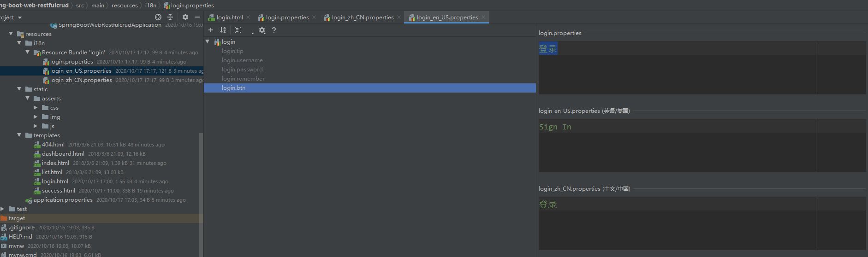Click the group by prefix icon

(x=238, y=30)
